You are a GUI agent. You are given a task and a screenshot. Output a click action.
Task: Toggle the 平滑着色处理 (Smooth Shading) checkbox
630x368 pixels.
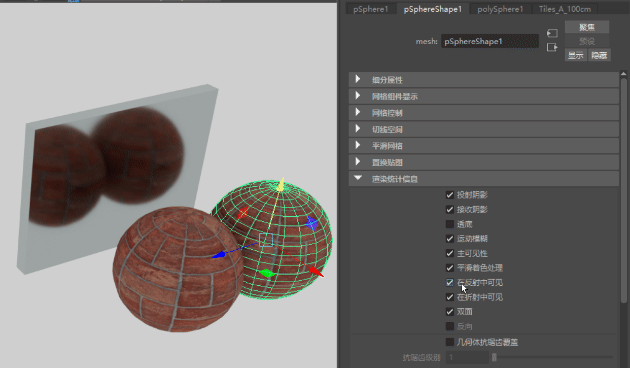(450, 268)
